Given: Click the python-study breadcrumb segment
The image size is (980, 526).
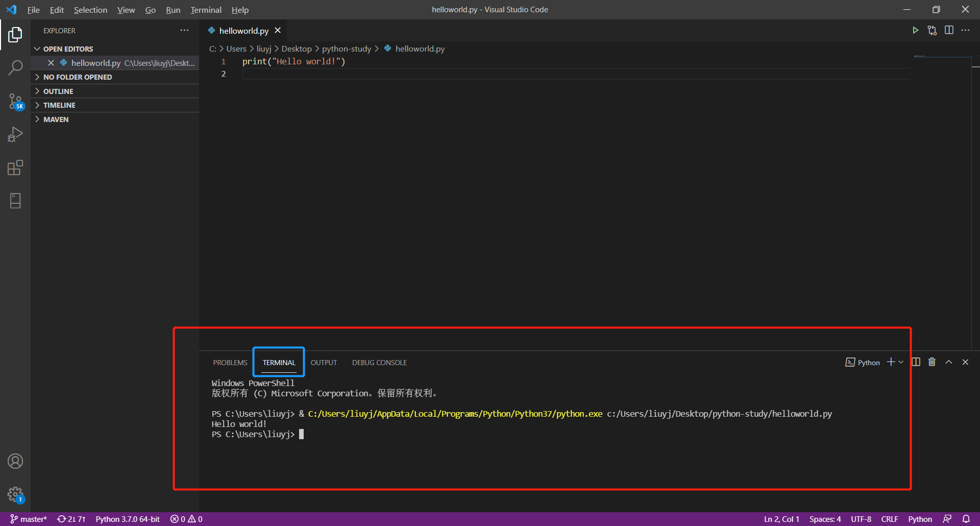Looking at the screenshot, I should [x=347, y=49].
